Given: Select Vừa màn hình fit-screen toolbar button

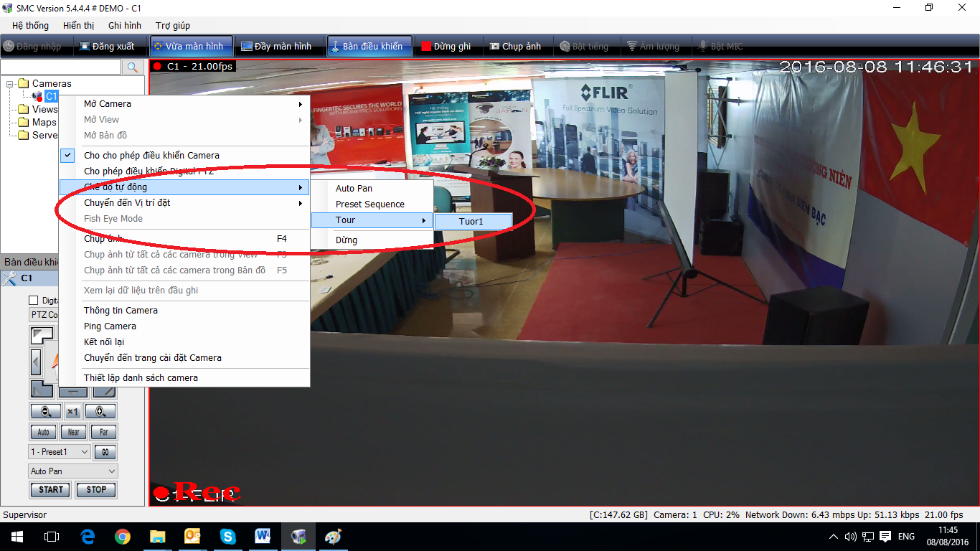Looking at the screenshot, I should tap(192, 46).
